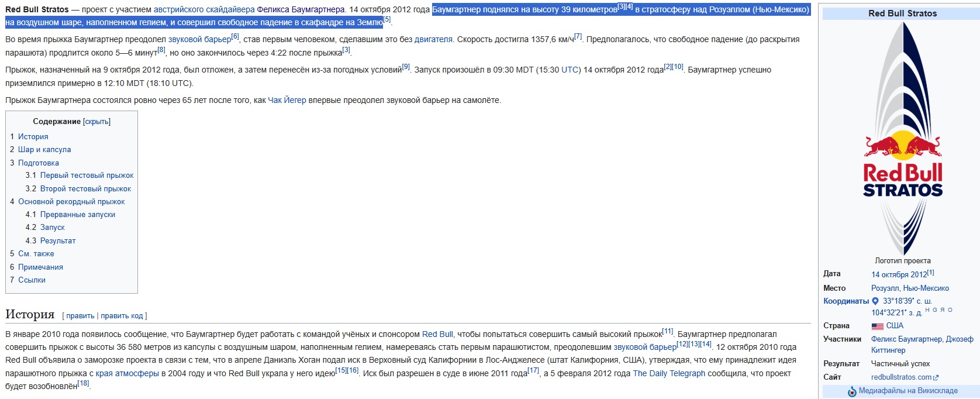Click the USA flag icon
Image resolution: width=980 pixels, height=399 pixels.
coord(877,326)
